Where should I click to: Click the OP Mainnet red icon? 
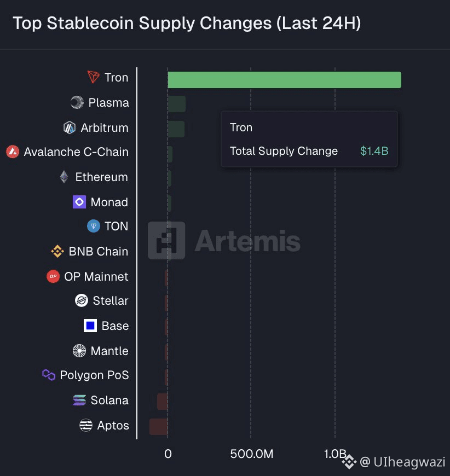point(53,276)
